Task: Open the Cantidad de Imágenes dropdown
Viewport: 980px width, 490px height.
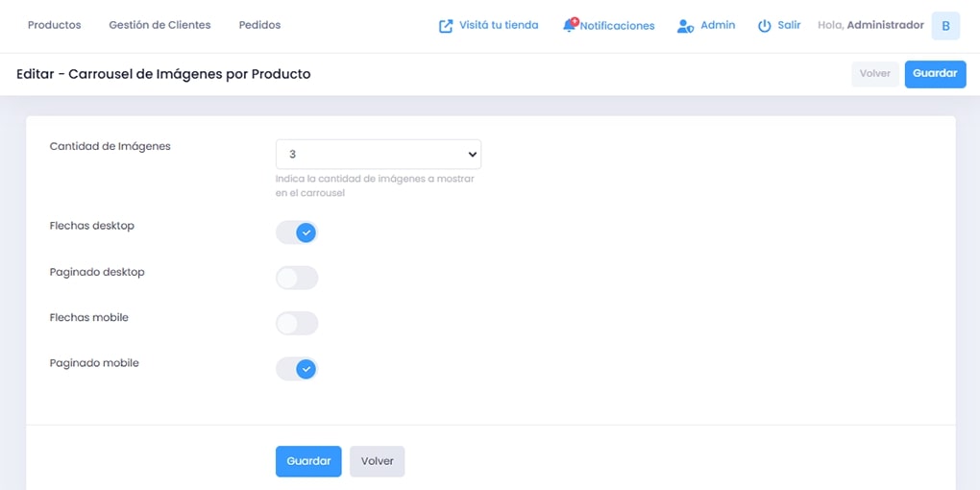Action: [378, 154]
